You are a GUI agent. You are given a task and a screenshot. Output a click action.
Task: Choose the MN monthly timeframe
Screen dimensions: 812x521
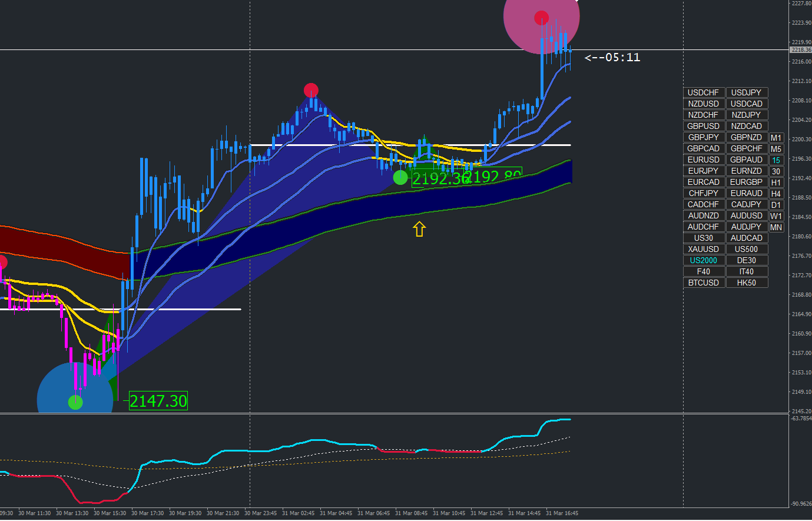pyautogui.click(x=776, y=227)
